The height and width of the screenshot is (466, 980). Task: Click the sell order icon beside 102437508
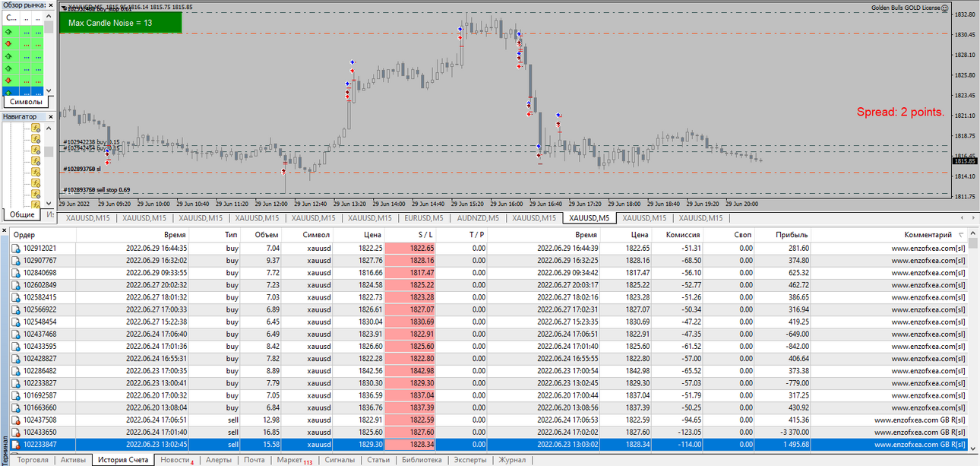coord(16,420)
